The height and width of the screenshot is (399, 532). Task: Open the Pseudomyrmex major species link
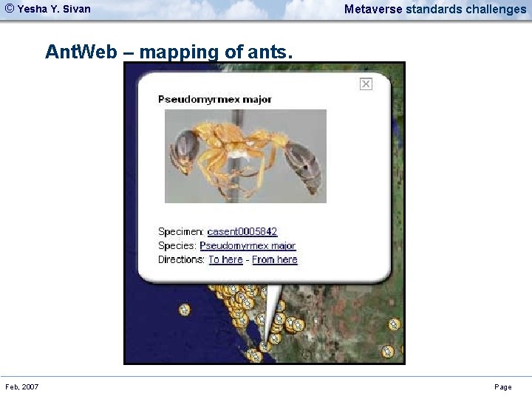248,245
